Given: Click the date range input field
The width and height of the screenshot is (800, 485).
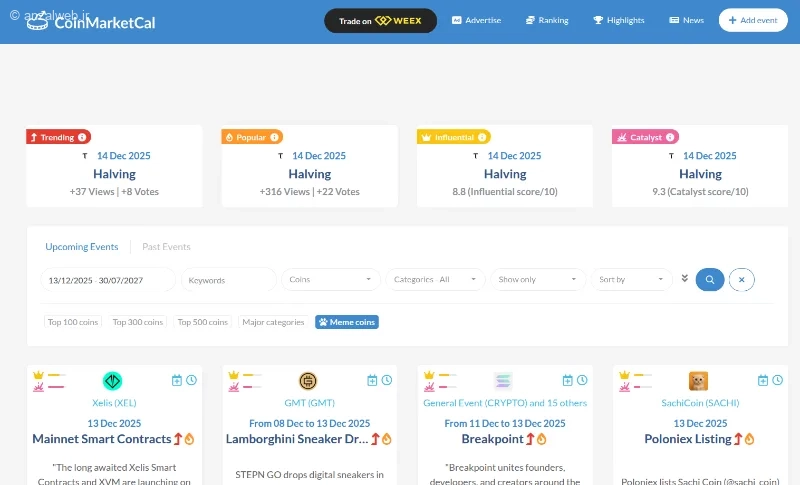Looking at the screenshot, I should (108, 280).
